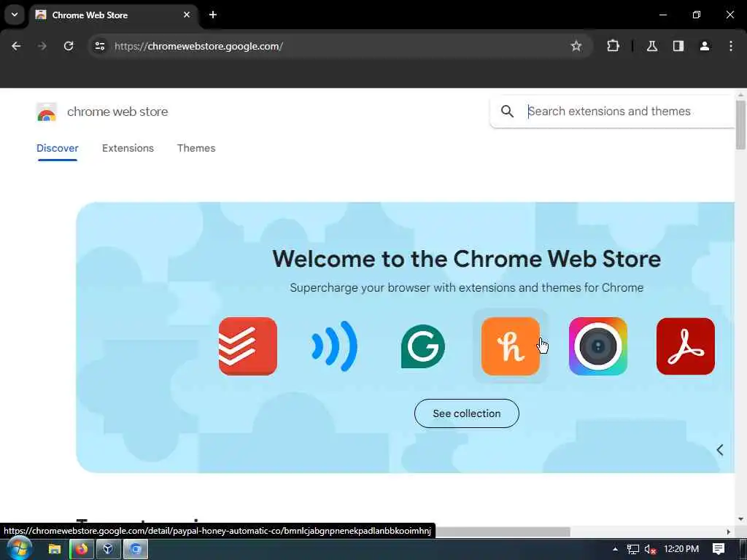The image size is (747, 560).
Task: Go back to the previous page
Action: pos(16,46)
